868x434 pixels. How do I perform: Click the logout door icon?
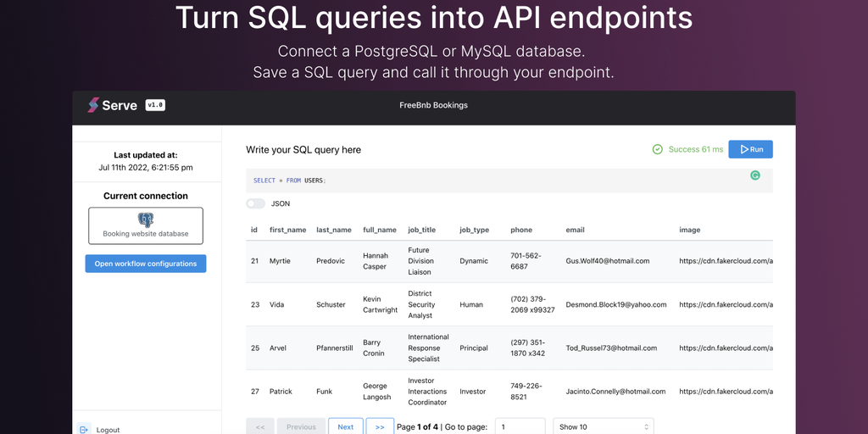pos(84,429)
